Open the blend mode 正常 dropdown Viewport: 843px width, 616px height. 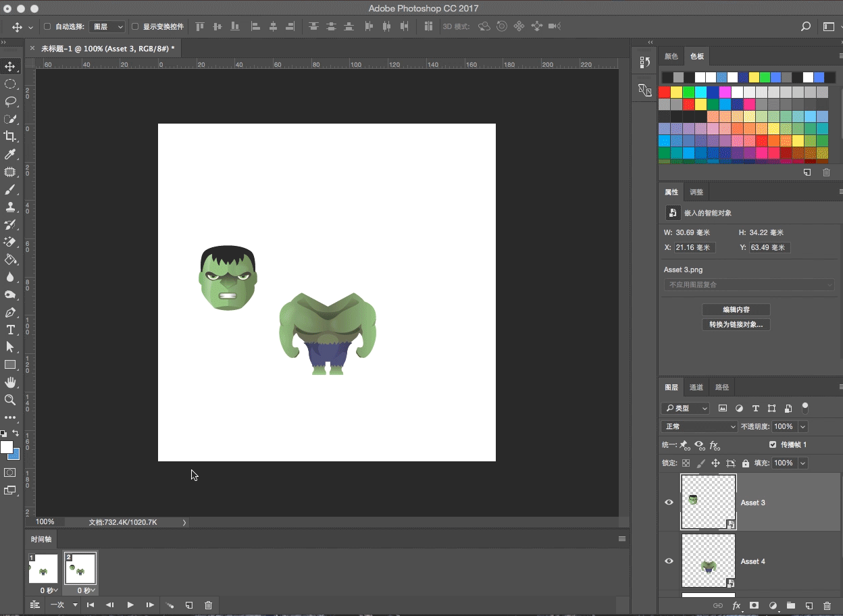pyautogui.click(x=699, y=427)
